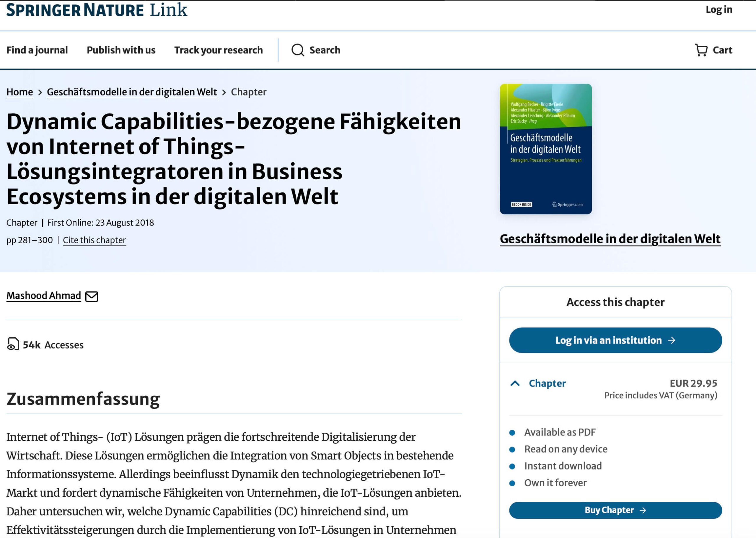
Task: Open Geschäftsmodelle in der digitalen Welt breadcrumb
Action: pyautogui.click(x=132, y=92)
